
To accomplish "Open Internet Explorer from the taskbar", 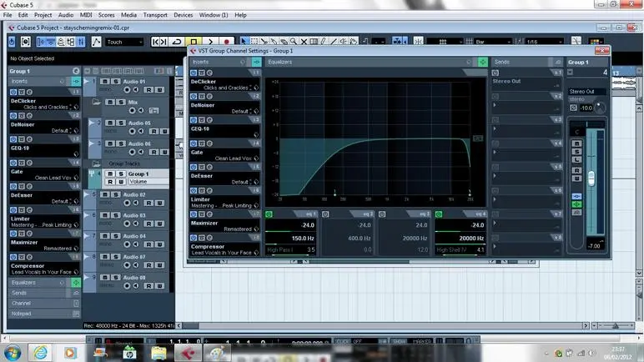I will (x=40, y=353).
